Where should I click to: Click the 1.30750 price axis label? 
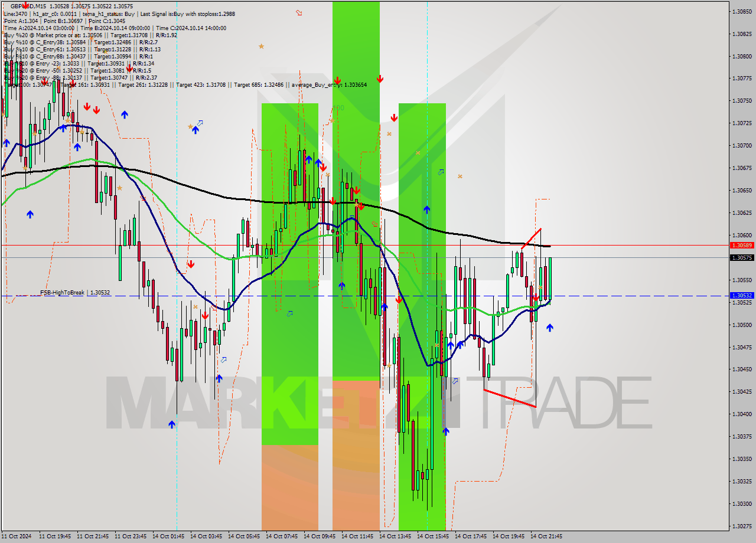[741, 100]
